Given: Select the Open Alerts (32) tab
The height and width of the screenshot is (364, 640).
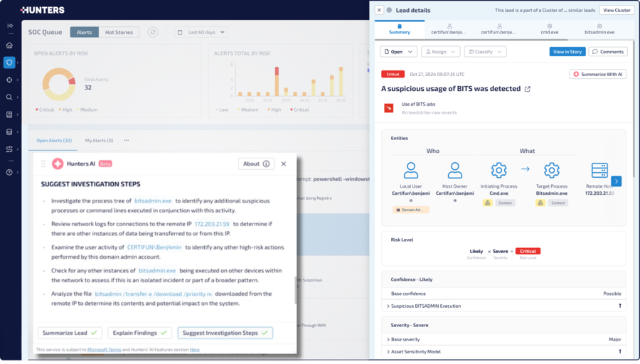Looking at the screenshot, I should (54, 140).
